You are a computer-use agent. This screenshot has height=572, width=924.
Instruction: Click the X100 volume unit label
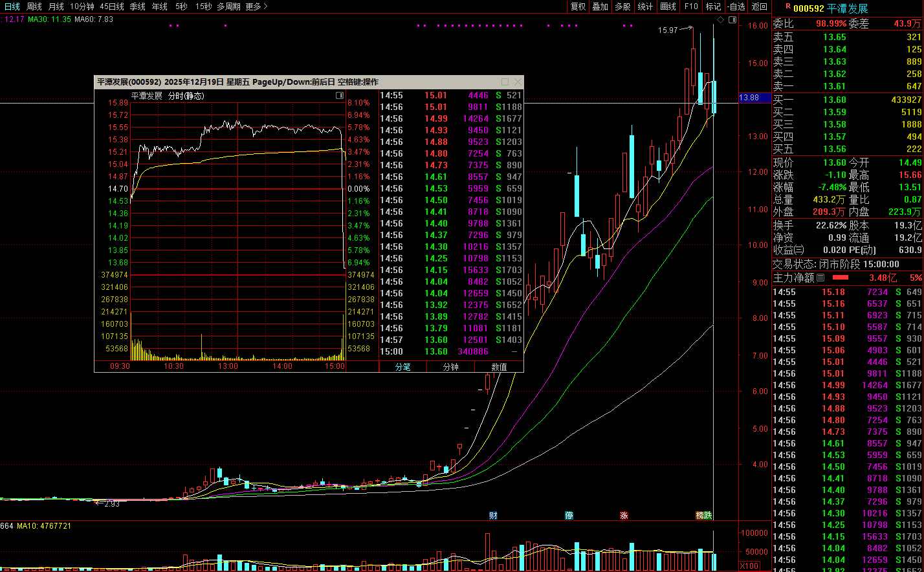coord(750,566)
